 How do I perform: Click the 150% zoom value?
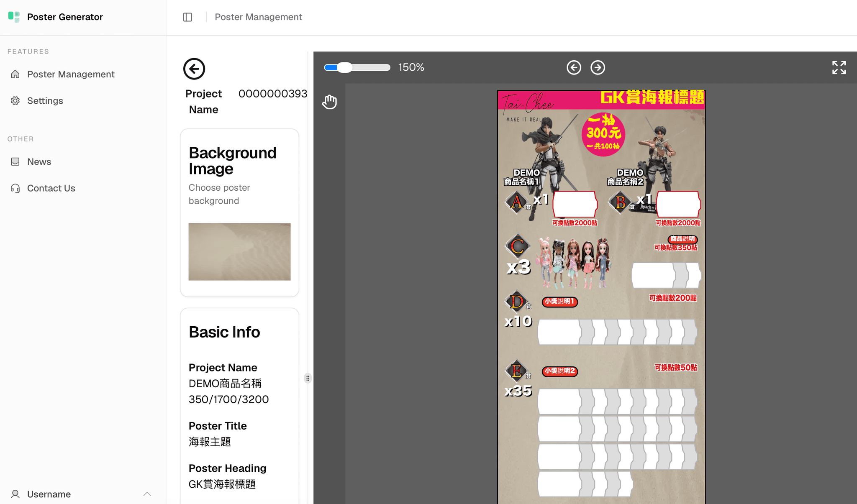[x=411, y=67]
